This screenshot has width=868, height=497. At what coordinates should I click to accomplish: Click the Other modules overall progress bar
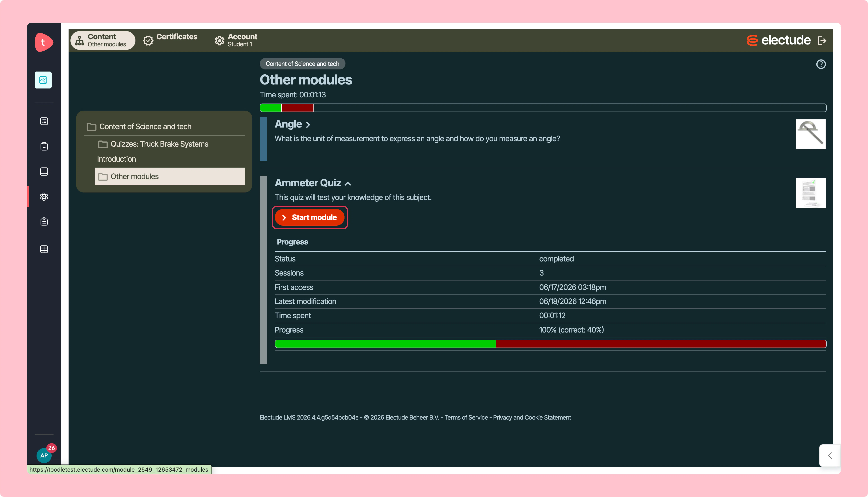coord(543,108)
